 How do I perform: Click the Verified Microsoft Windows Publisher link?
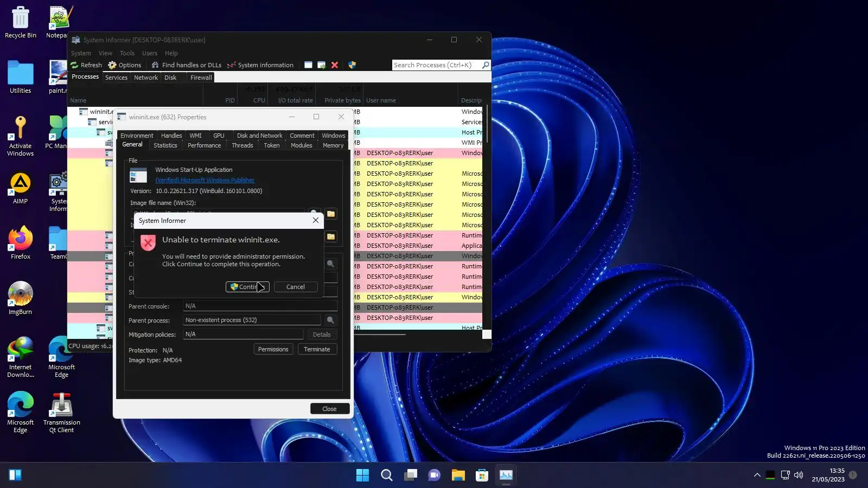pos(205,180)
